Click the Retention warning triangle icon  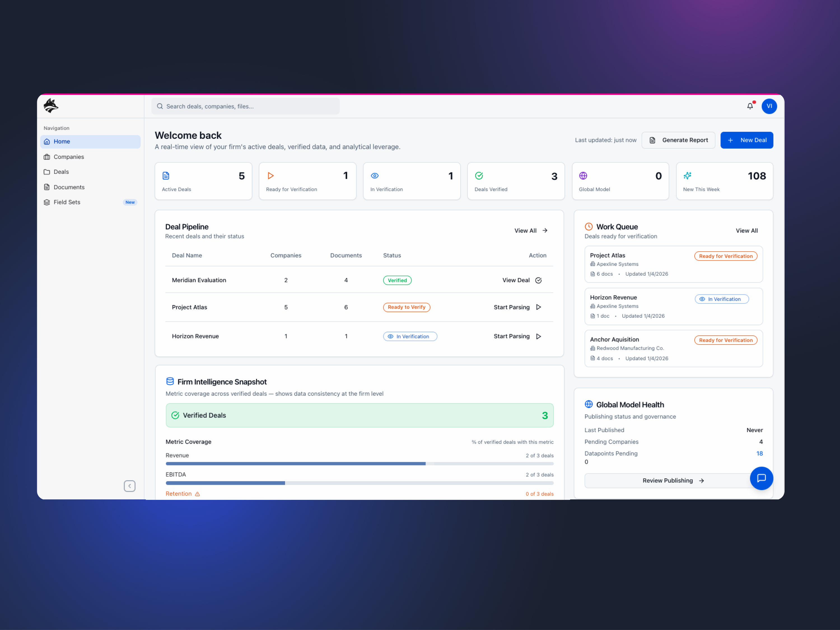pyautogui.click(x=197, y=494)
